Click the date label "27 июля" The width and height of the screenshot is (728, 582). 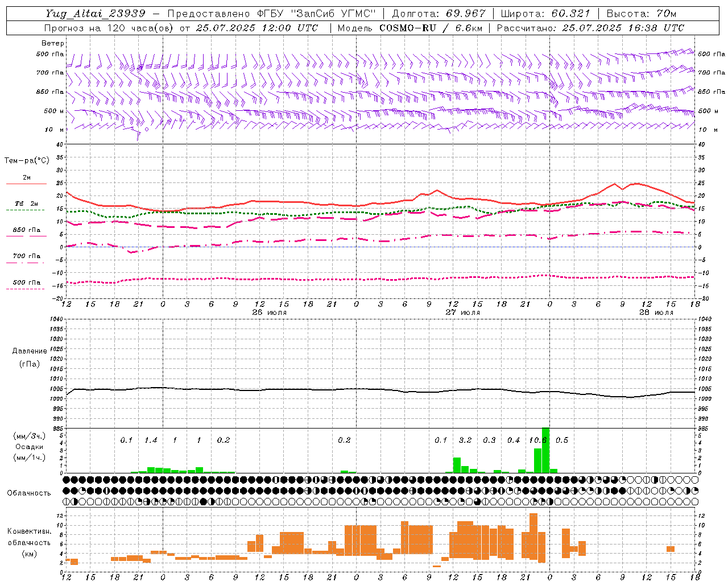(463, 313)
